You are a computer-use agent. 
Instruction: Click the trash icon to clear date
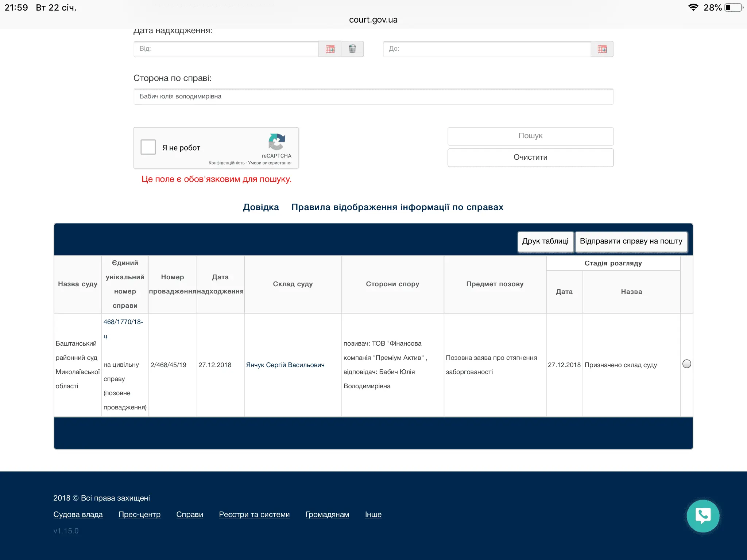coord(352,49)
